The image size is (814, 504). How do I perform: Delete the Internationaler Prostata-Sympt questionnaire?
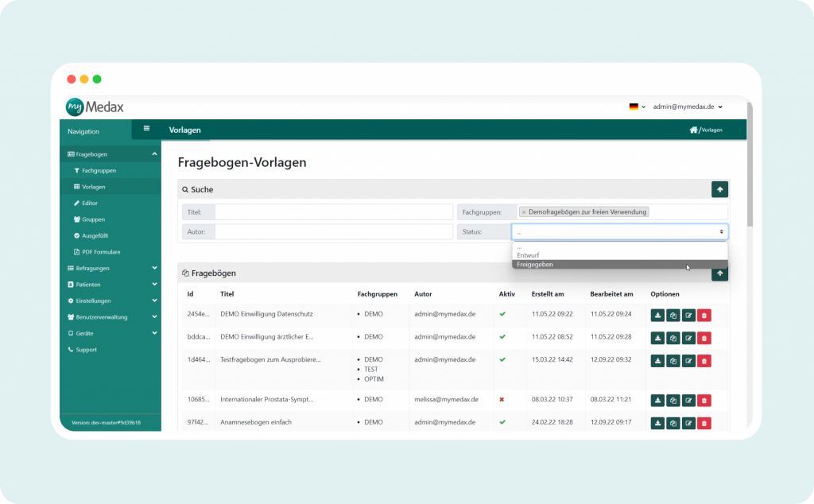704,401
